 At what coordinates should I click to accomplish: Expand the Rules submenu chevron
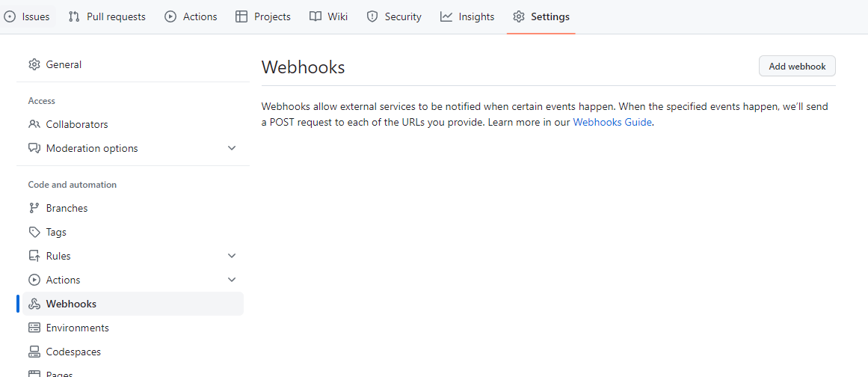[232, 256]
